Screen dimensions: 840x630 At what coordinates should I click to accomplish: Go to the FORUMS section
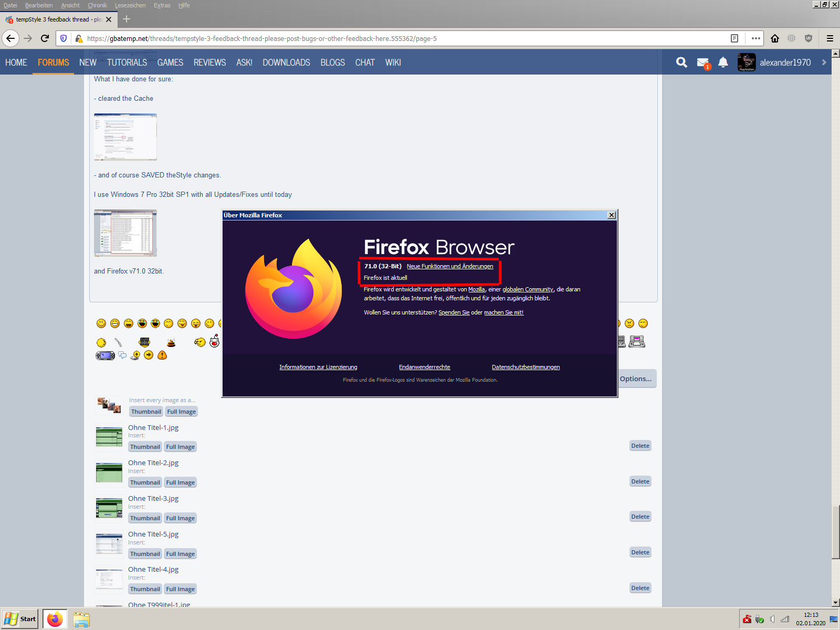[54, 62]
